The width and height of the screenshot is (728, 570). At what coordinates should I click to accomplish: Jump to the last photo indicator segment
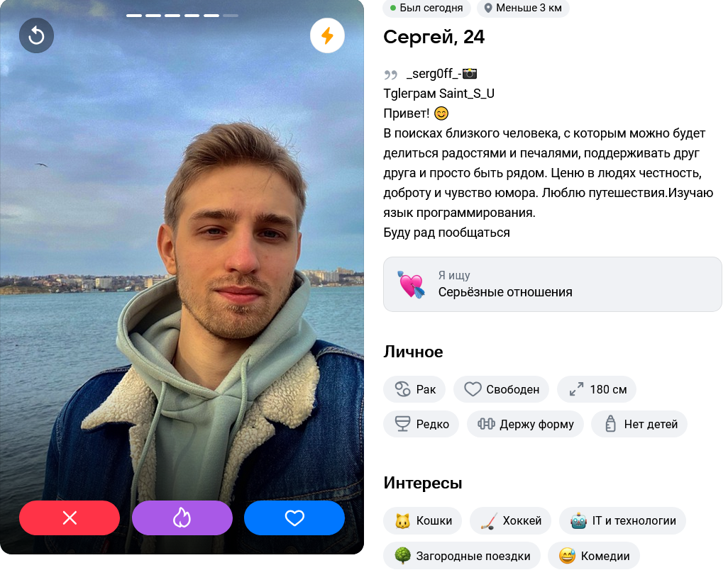231,16
